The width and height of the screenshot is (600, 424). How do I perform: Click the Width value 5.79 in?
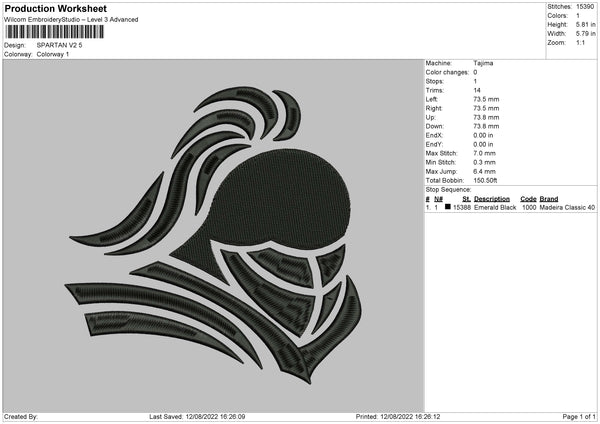(585, 34)
